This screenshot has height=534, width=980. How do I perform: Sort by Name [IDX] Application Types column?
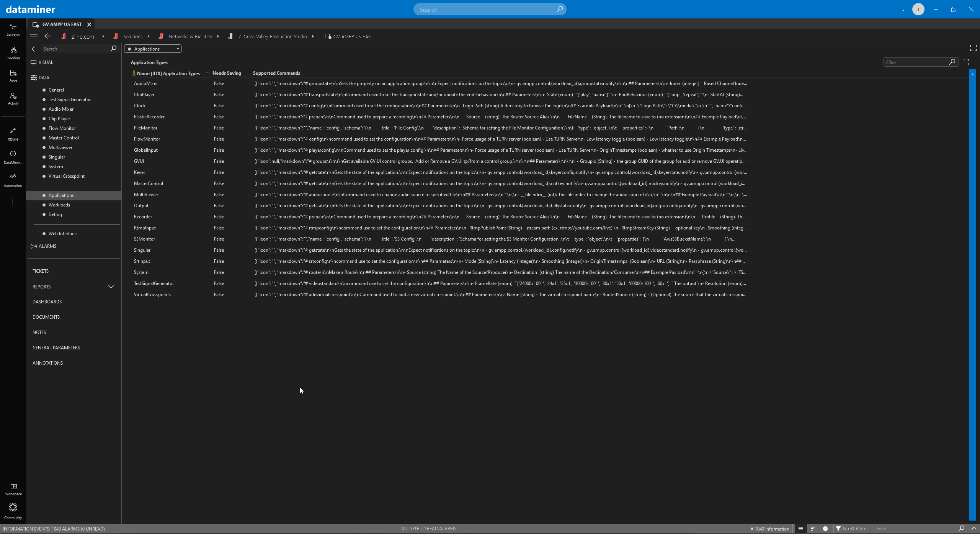[x=168, y=73]
